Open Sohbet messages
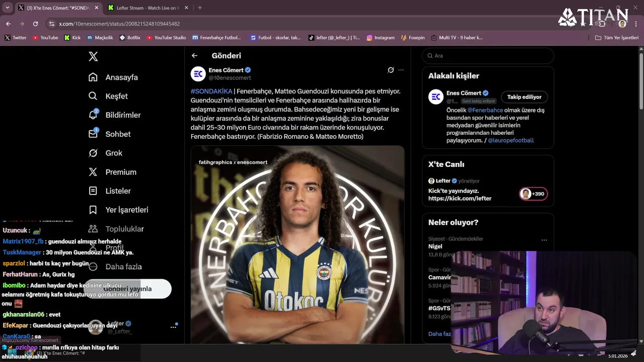This screenshot has width=644, height=362. click(x=110, y=134)
